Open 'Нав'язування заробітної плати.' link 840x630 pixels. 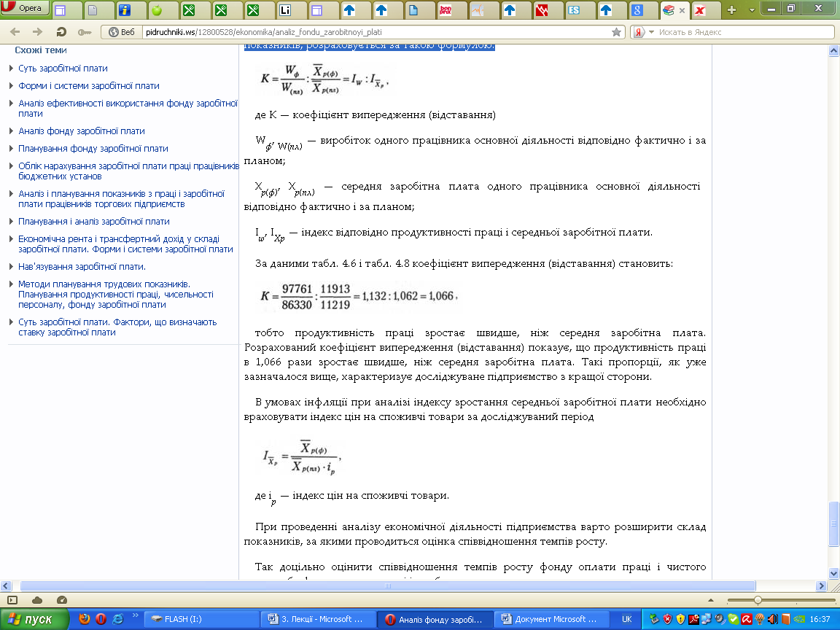click(x=82, y=266)
